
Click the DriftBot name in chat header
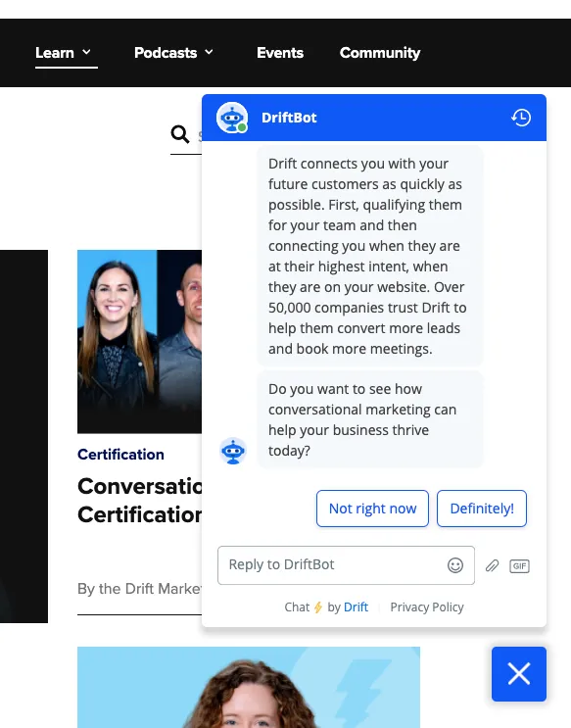[x=289, y=118]
